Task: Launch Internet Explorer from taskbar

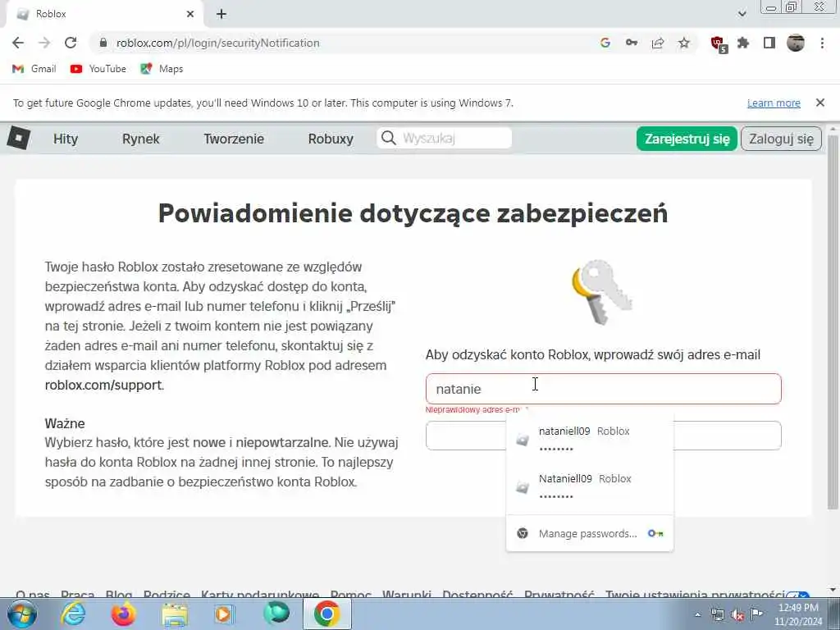Action: (72, 614)
